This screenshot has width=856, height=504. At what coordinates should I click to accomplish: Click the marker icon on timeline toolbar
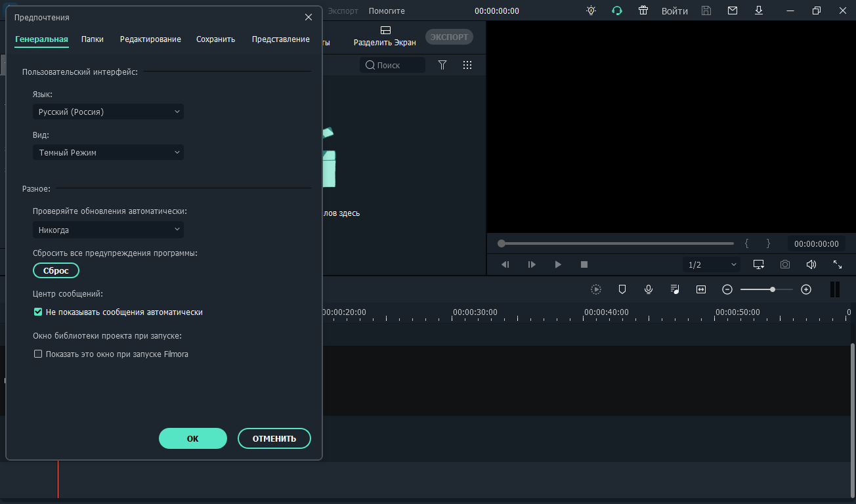[x=622, y=289]
